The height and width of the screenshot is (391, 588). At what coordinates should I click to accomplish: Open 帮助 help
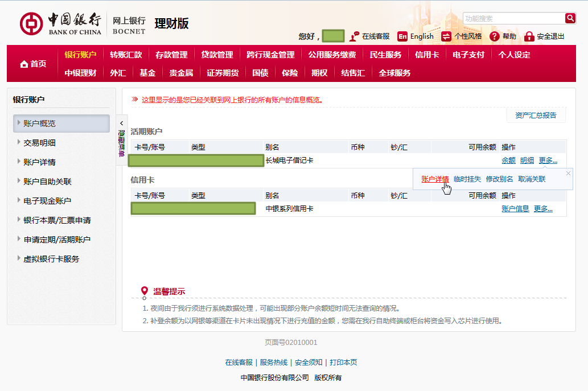point(503,36)
